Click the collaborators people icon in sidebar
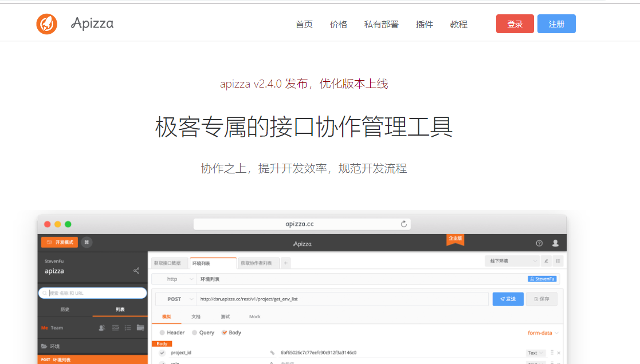This screenshot has width=640, height=364. point(102,328)
